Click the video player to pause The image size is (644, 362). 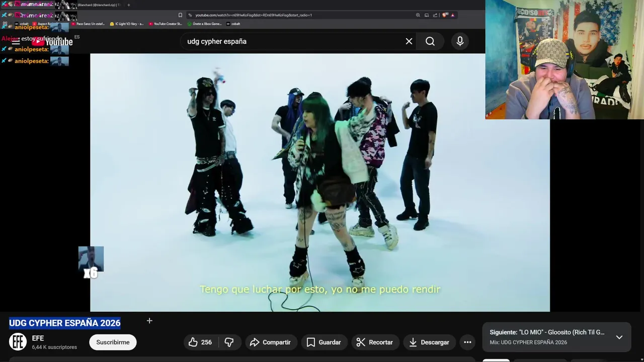tap(320, 183)
